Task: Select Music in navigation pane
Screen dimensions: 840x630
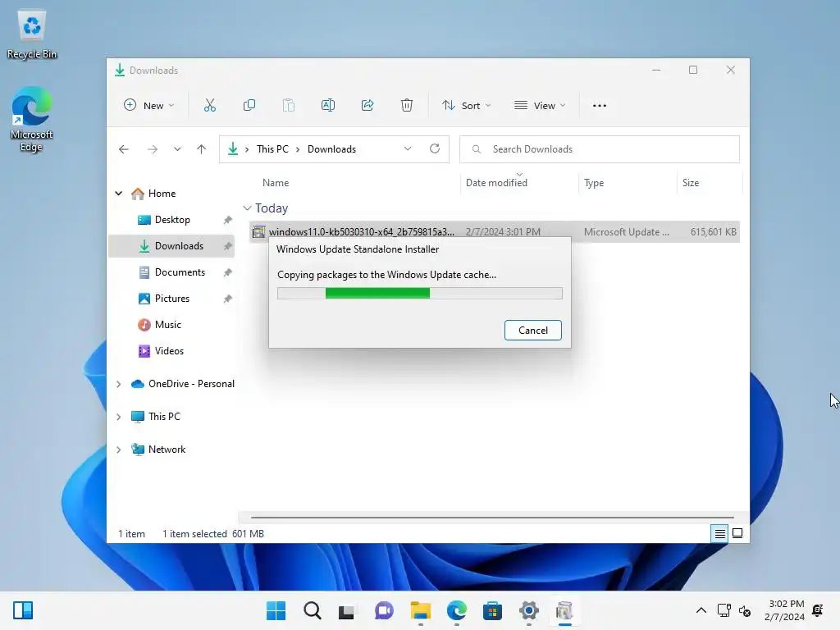Action: tap(167, 325)
